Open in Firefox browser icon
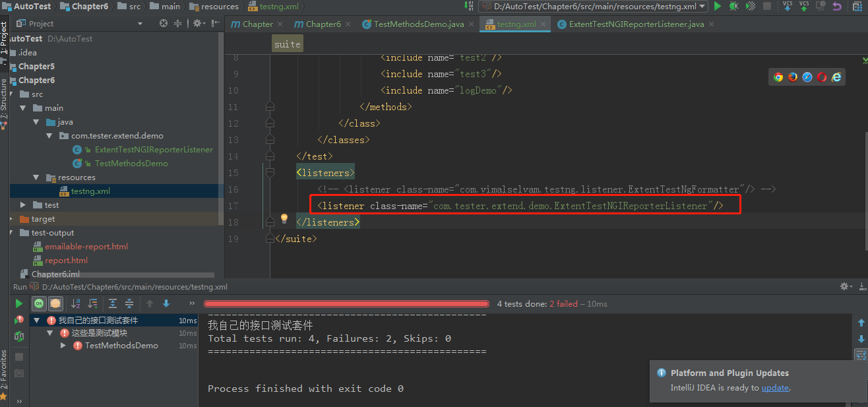 tap(793, 77)
